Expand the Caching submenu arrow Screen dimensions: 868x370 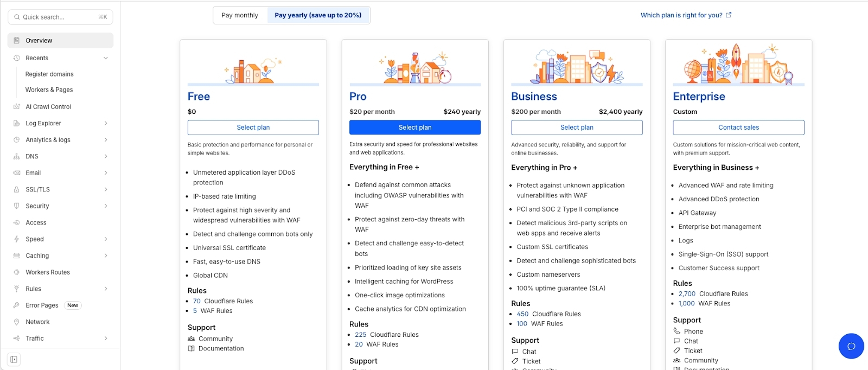click(106, 256)
